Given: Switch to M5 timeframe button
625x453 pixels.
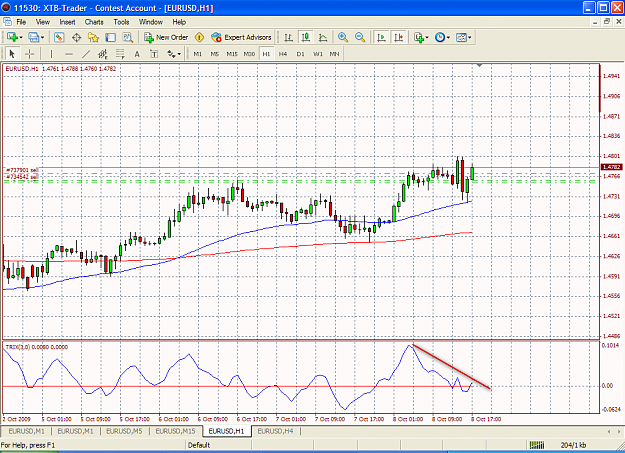Looking at the screenshot, I should (x=214, y=54).
